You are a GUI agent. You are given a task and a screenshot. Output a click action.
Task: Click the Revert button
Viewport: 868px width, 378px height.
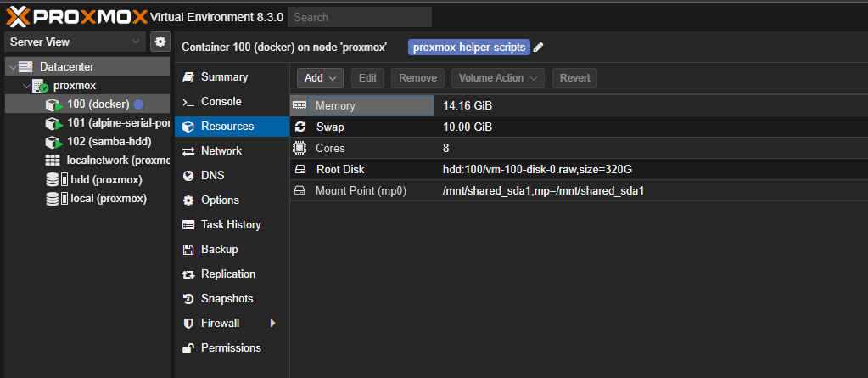point(574,78)
